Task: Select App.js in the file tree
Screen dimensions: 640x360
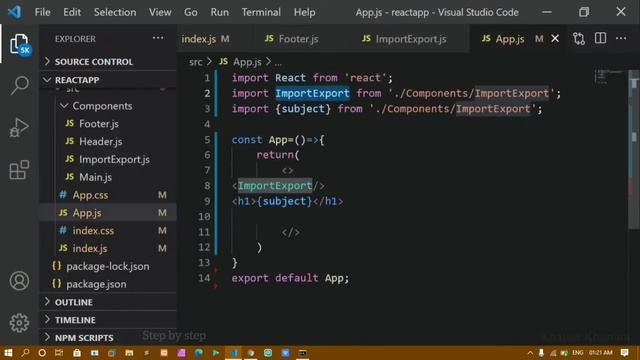Action: point(108,213)
